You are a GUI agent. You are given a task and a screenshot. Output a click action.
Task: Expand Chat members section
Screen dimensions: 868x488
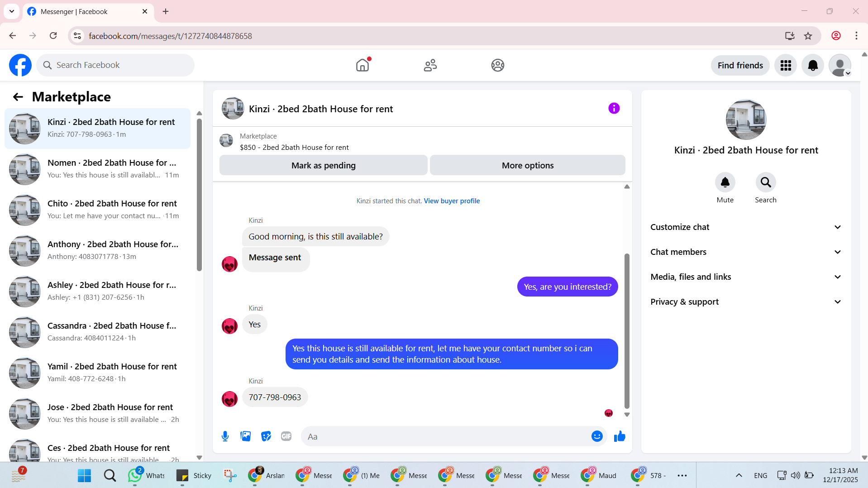point(746,252)
